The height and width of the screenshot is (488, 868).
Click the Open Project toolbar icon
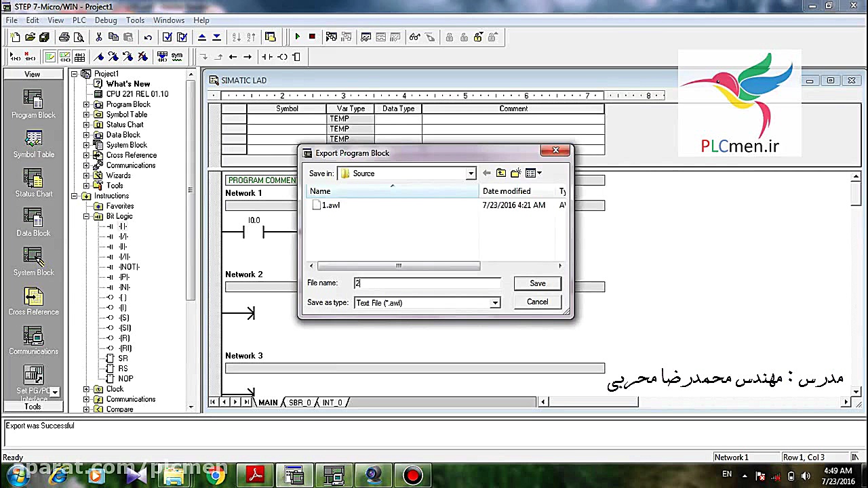30,37
